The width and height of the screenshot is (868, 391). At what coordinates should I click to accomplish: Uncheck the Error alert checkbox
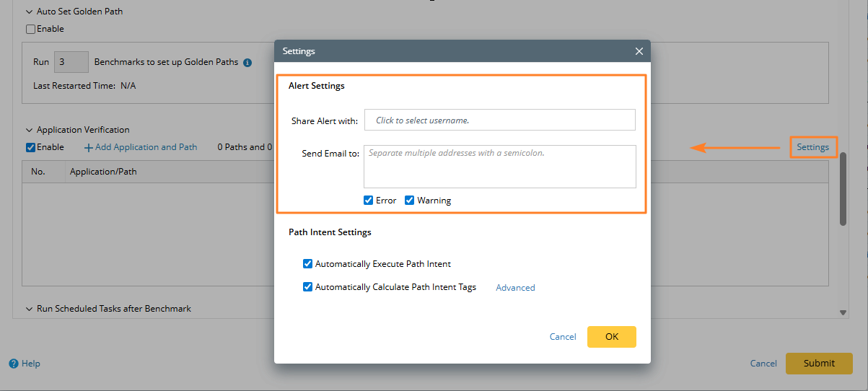tap(369, 201)
